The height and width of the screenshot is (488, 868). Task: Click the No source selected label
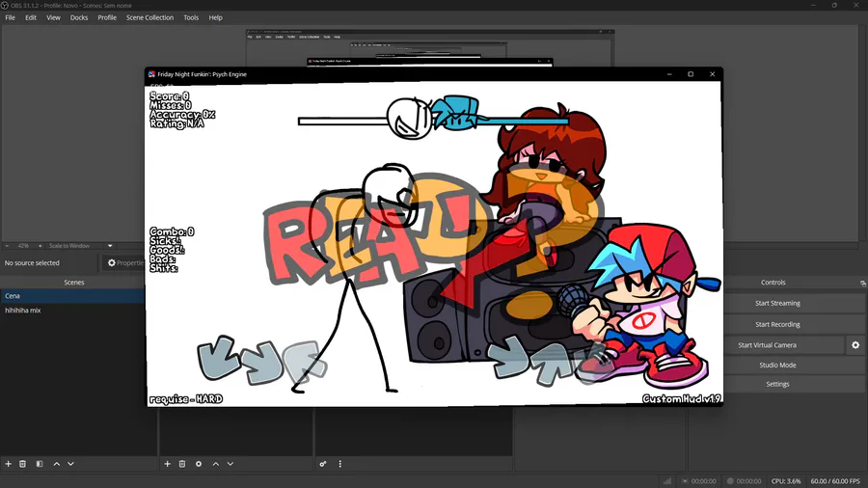[32, 263]
